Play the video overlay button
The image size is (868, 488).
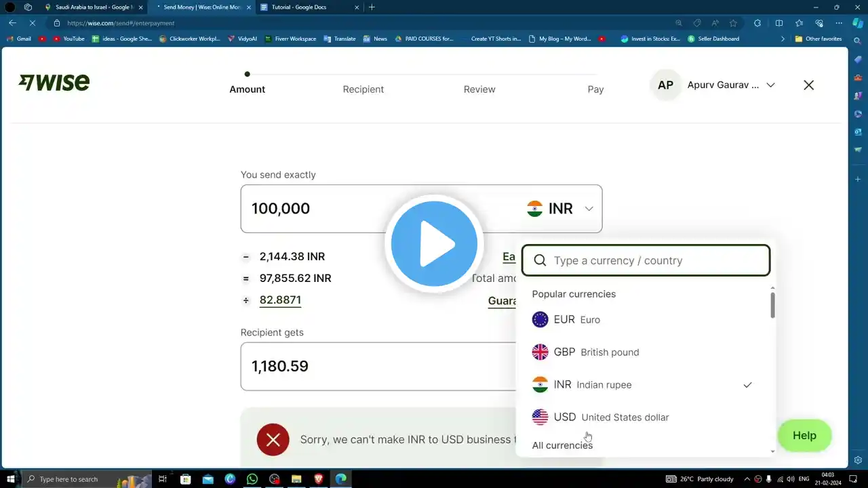(434, 244)
